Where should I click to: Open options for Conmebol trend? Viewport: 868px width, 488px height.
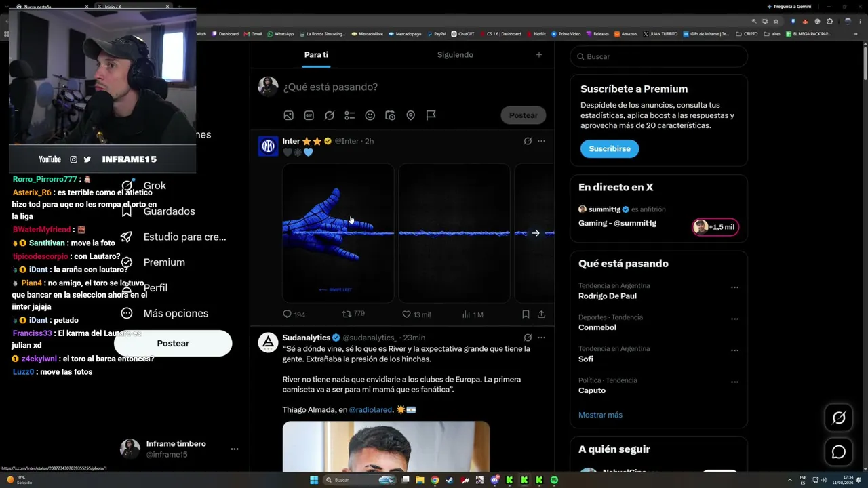[x=734, y=319]
